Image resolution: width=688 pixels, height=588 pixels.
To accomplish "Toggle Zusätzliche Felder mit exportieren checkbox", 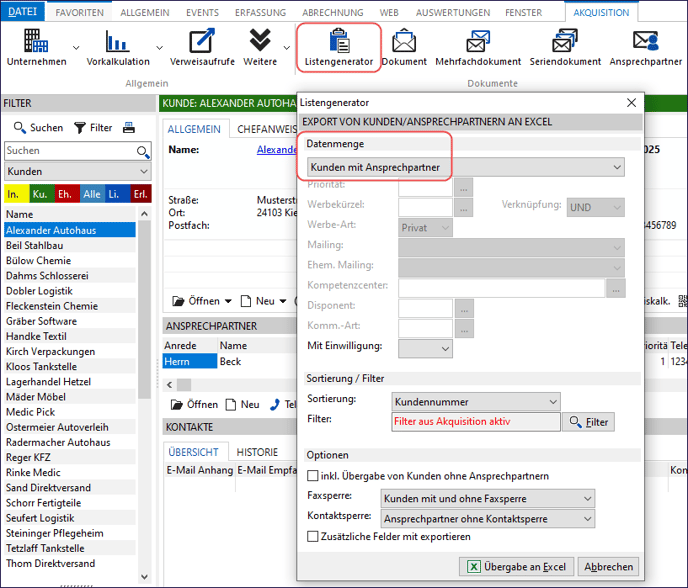I will [x=312, y=536].
